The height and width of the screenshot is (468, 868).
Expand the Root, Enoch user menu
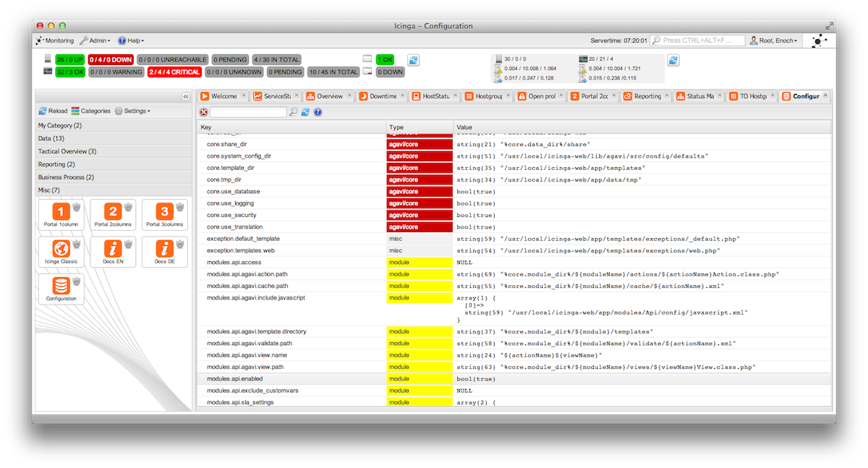[x=774, y=41]
